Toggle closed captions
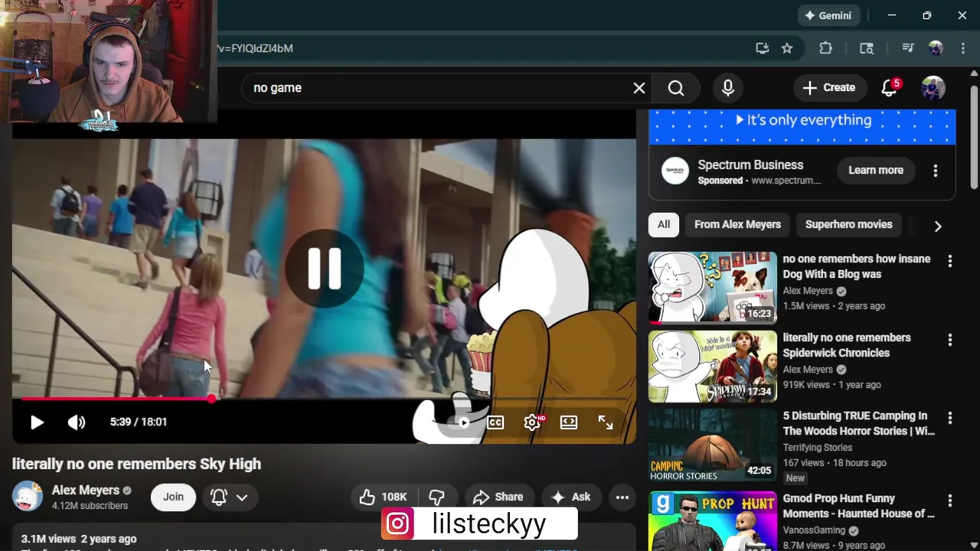 (x=495, y=422)
